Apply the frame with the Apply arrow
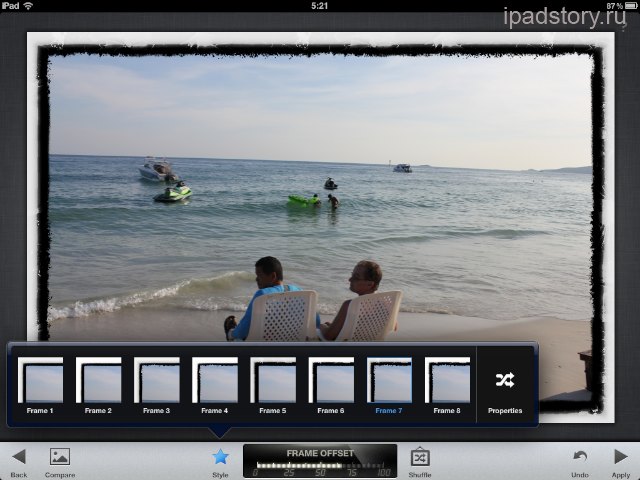Screen dimensions: 640x480 (621, 457)
